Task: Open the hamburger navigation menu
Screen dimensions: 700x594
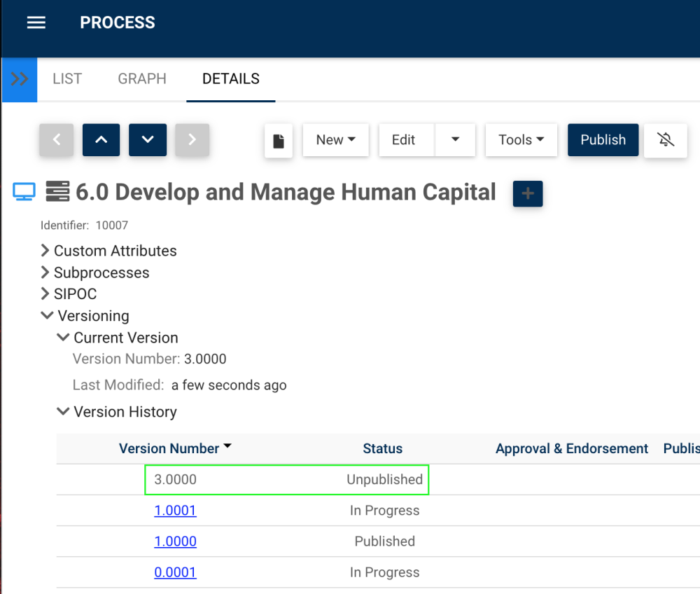Action: coord(36,22)
